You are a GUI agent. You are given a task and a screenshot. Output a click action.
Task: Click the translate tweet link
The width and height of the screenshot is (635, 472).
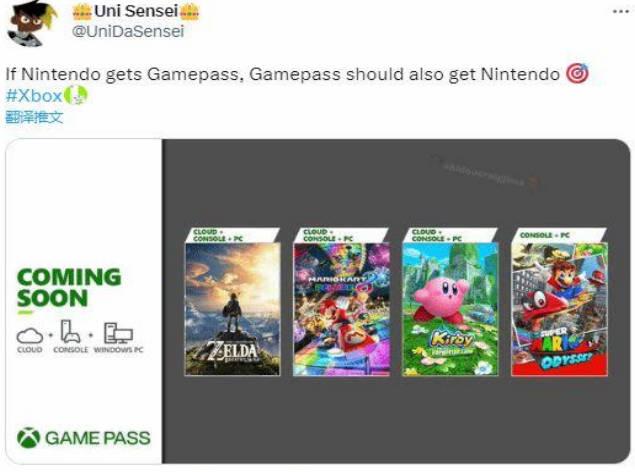tap(34, 117)
